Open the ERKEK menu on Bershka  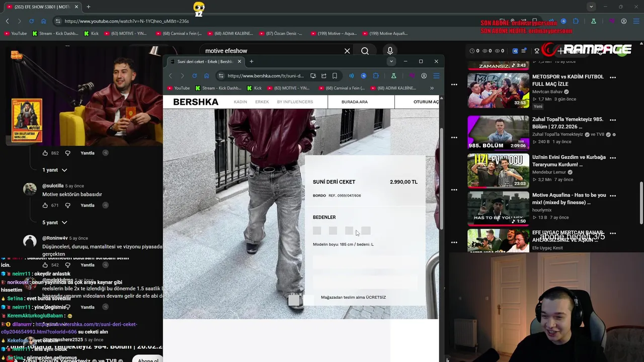click(x=262, y=102)
